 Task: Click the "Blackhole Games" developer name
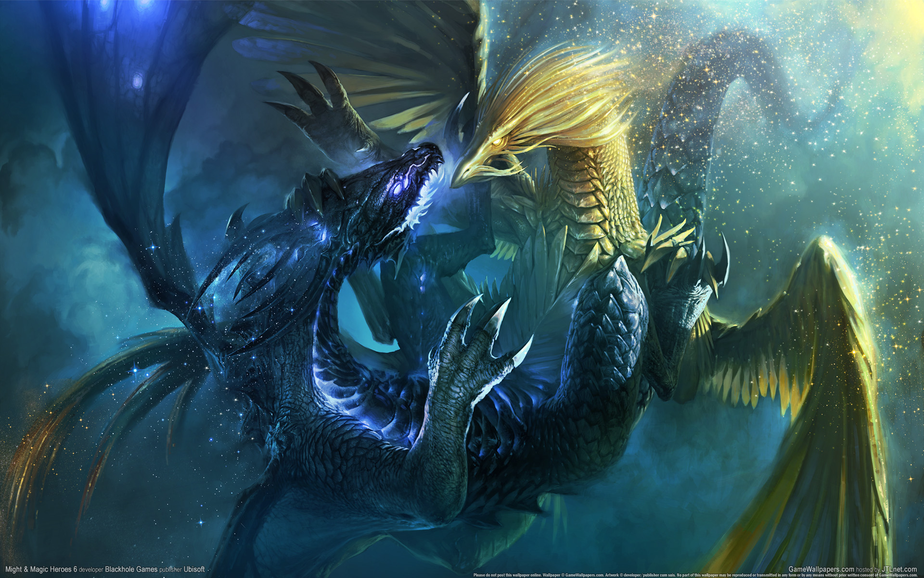(131, 569)
